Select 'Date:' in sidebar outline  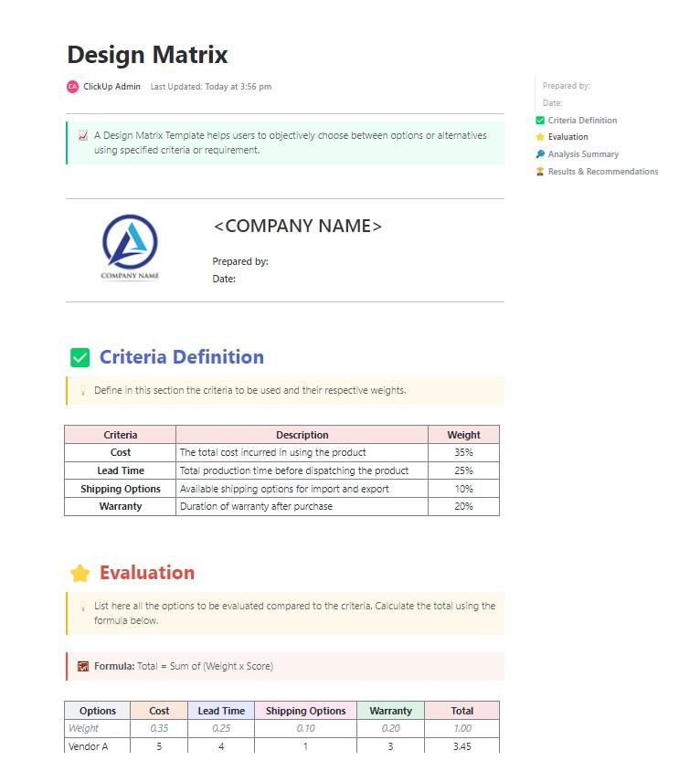(x=552, y=103)
